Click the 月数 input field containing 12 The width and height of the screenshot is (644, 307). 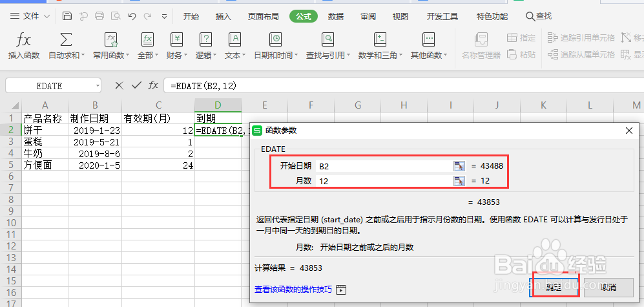pyautogui.click(x=384, y=181)
